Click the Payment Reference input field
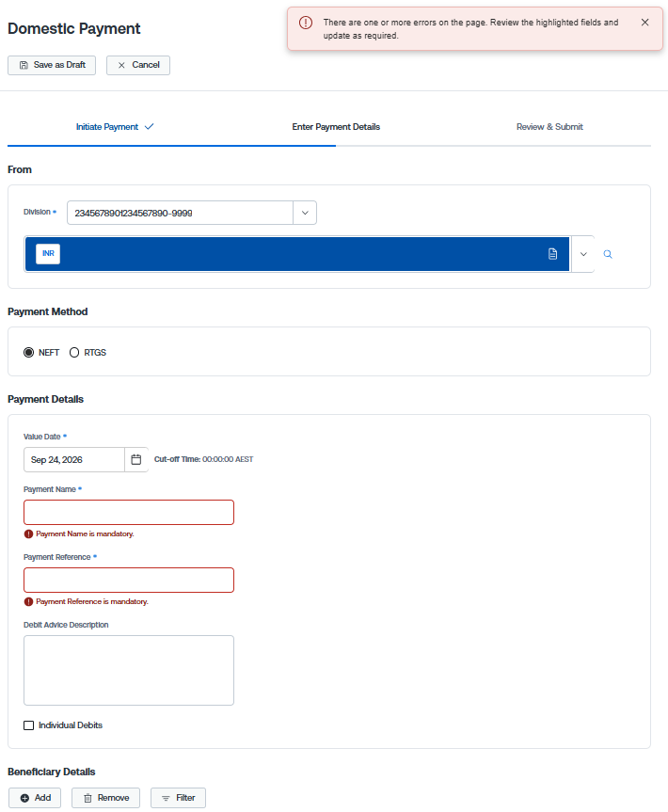Screen dimensions: 668x812 pos(129,580)
